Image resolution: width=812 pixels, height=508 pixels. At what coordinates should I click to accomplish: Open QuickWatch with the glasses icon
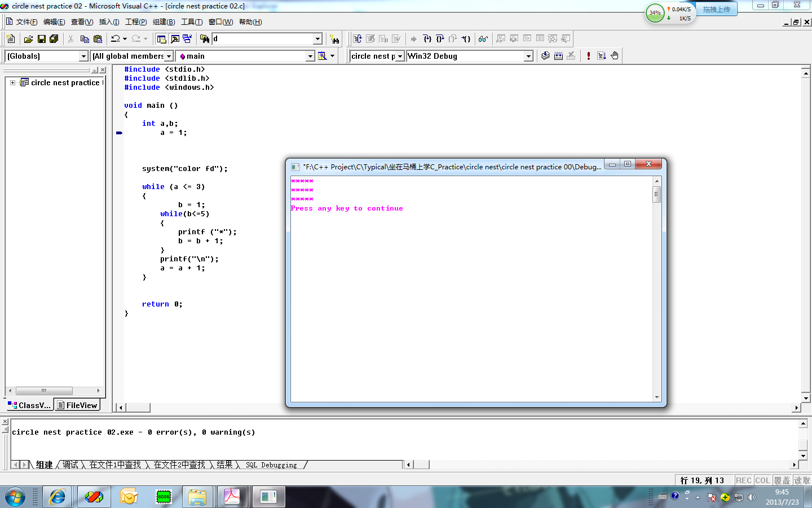483,39
